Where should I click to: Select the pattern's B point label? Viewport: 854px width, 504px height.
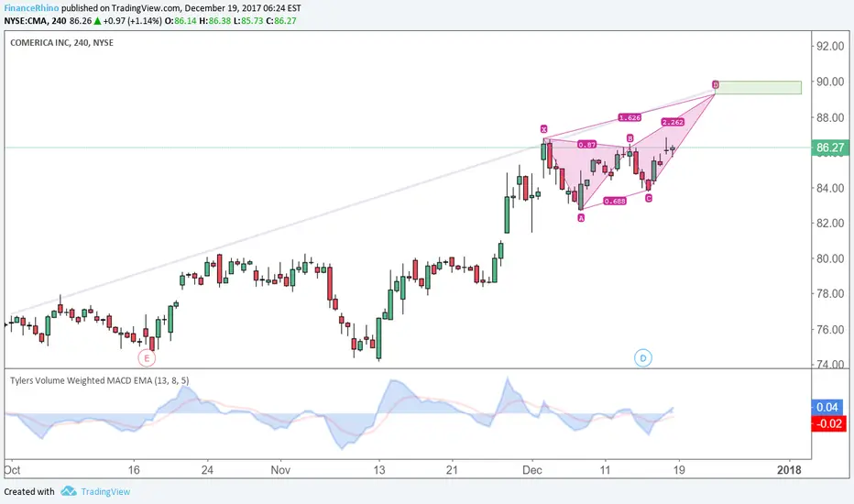[x=630, y=138]
